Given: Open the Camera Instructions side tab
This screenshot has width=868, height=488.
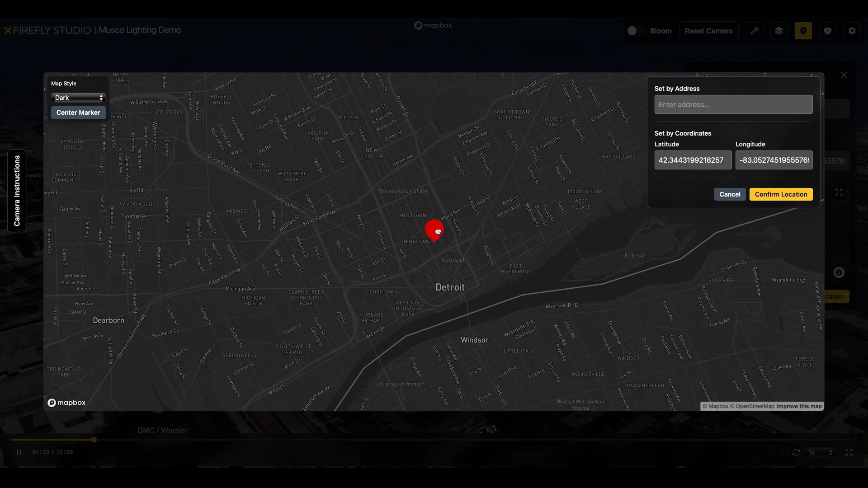Looking at the screenshot, I should coord(17,191).
